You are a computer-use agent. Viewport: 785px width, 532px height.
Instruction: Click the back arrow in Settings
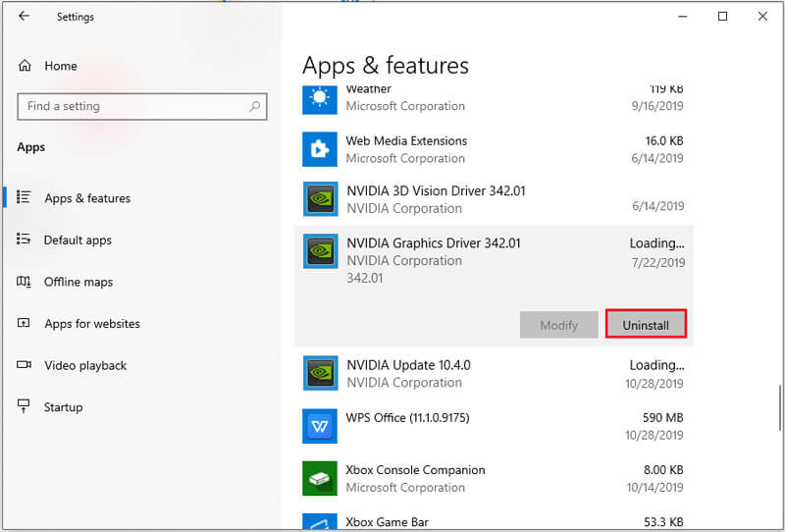tap(24, 17)
